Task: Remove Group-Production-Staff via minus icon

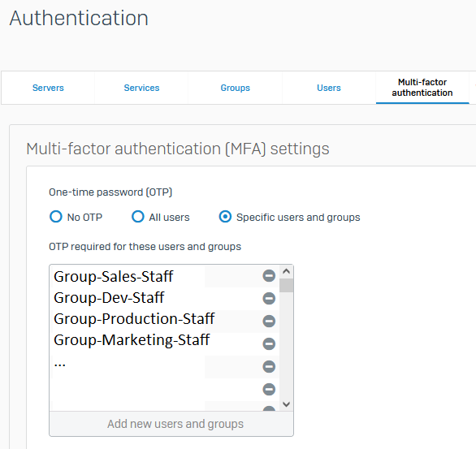Action: click(269, 321)
